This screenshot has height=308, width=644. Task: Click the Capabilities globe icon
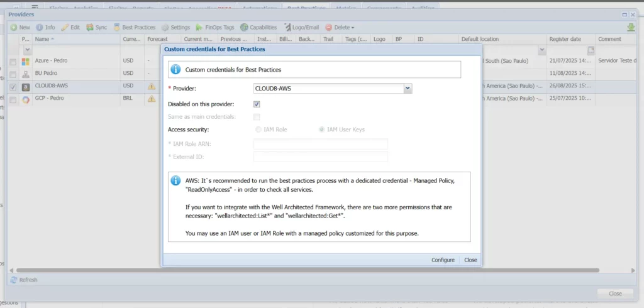coord(245,28)
